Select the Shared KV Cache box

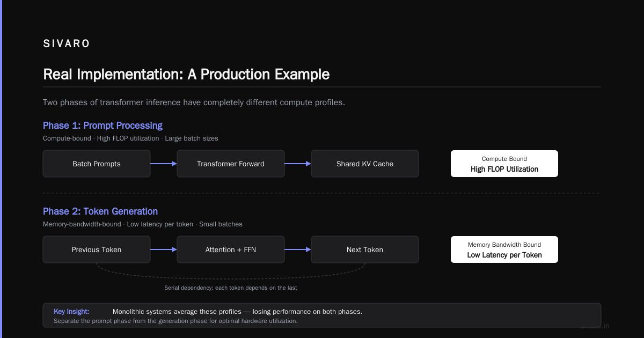365,164
